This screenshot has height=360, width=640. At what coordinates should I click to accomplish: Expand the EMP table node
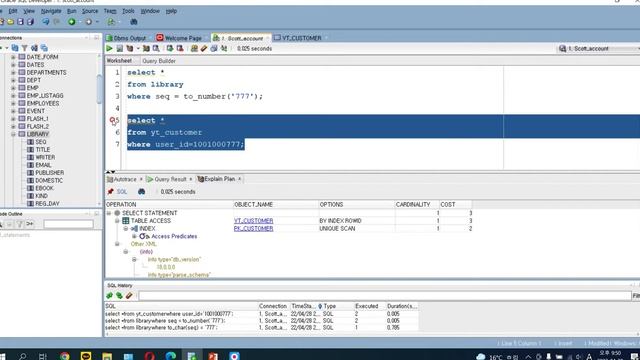(13, 88)
